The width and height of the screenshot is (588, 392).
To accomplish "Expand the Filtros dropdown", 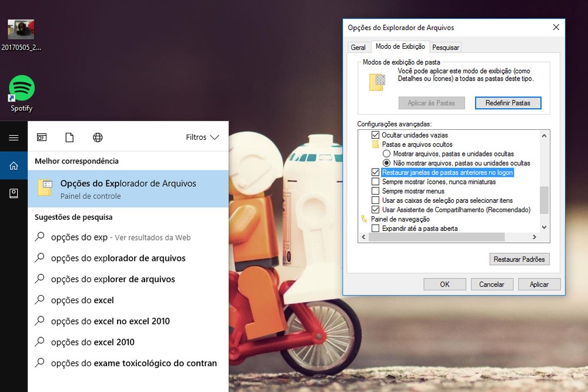I will (202, 138).
